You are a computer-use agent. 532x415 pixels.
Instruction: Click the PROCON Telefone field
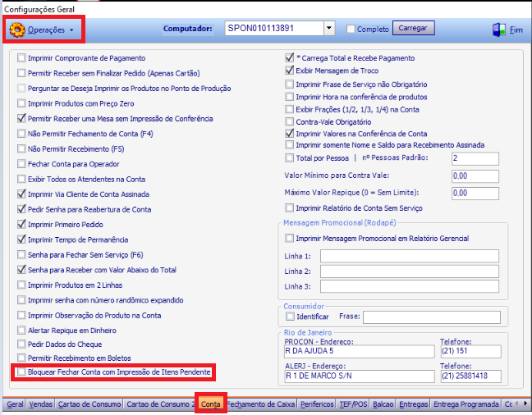click(471, 352)
